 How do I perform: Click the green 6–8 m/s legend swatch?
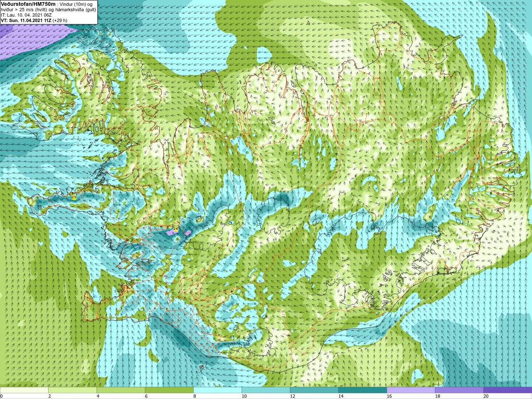169,390
